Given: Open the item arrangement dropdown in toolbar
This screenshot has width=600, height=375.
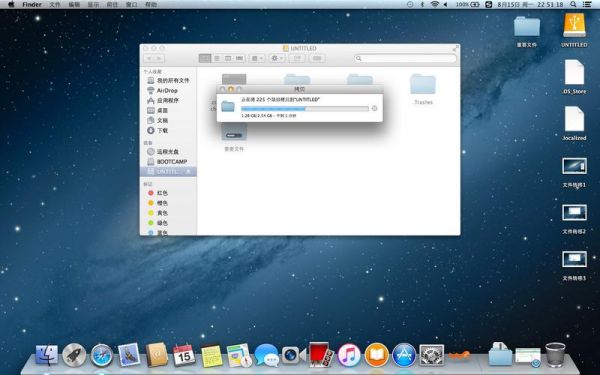Looking at the screenshot, I should [257, 58].
